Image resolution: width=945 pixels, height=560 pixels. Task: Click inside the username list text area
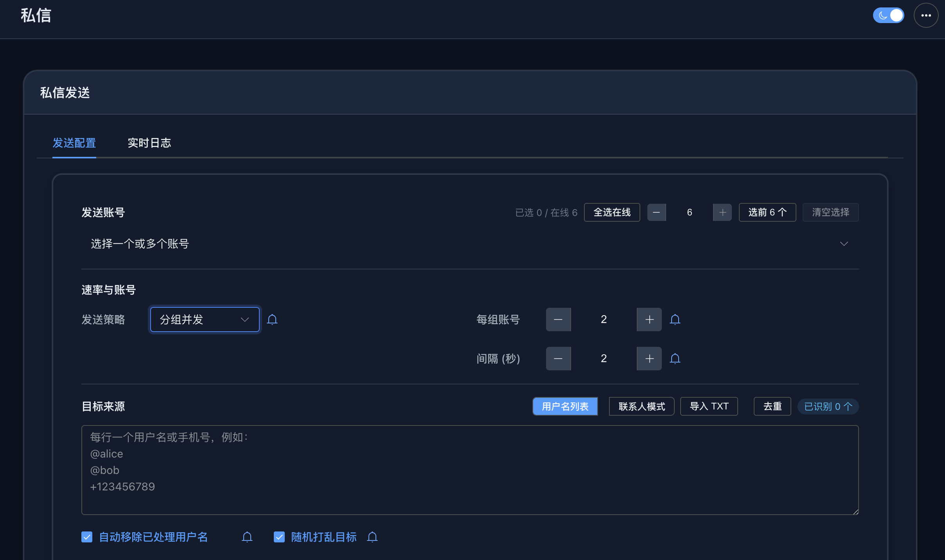pyautogui.click(x=469, y=469)
